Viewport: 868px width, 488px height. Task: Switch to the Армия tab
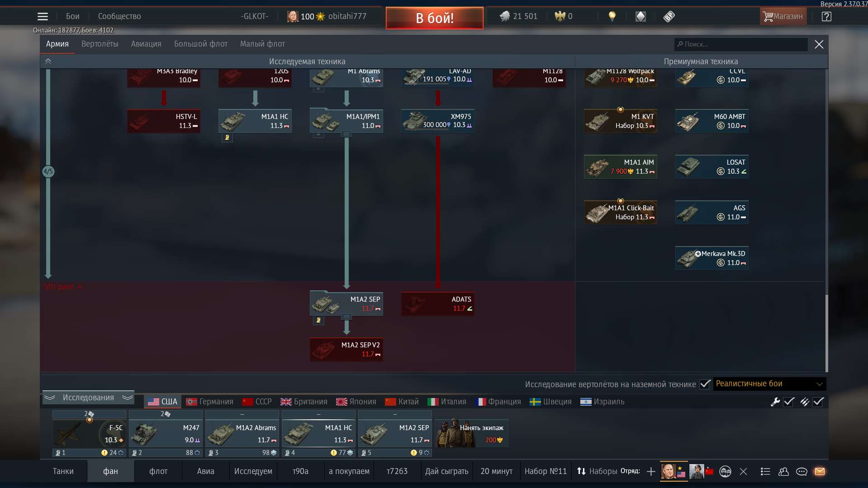point(57,44)
